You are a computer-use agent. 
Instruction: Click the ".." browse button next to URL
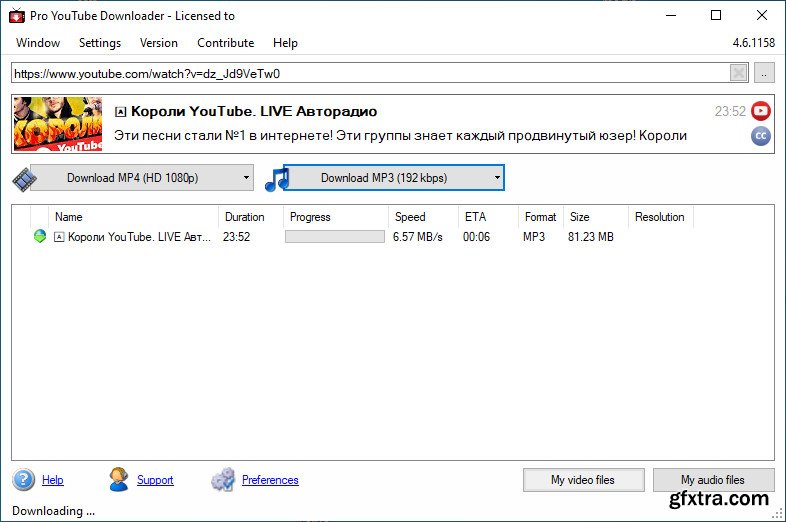click(x=764, y=73)
